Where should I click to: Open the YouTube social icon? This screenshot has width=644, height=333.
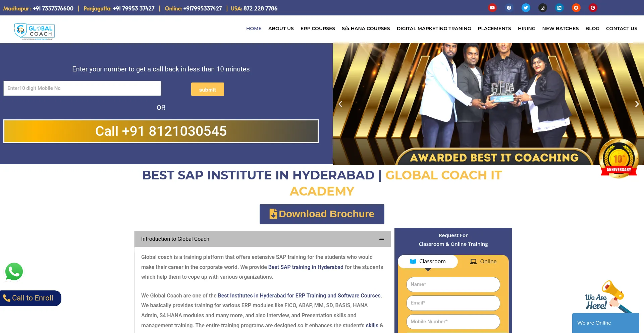pos(492,8)
